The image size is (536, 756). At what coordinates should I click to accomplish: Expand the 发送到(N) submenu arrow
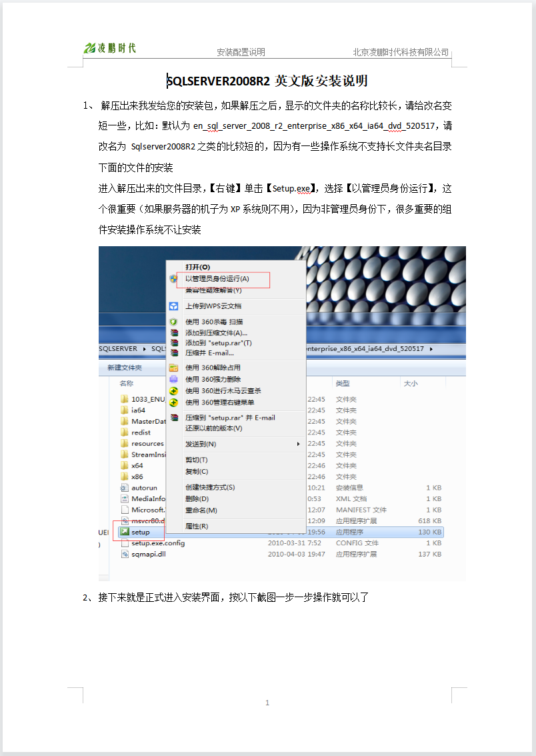point(299,444)
